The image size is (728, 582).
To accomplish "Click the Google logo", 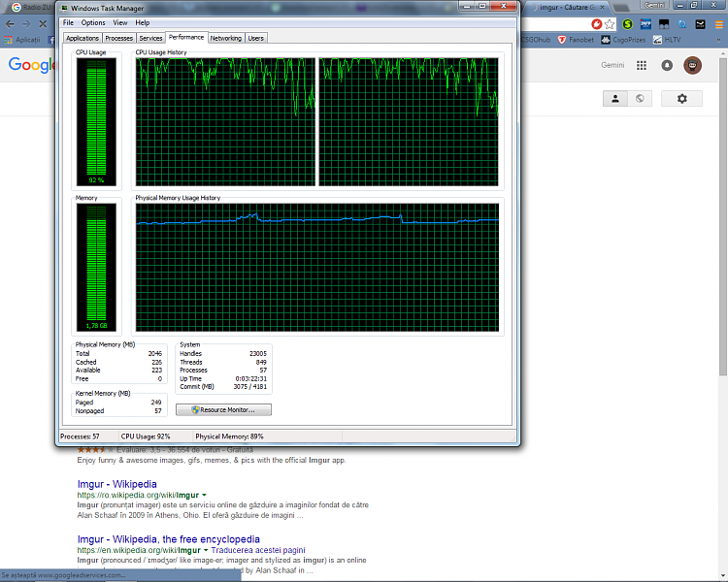I will click(x=31, y=65).
